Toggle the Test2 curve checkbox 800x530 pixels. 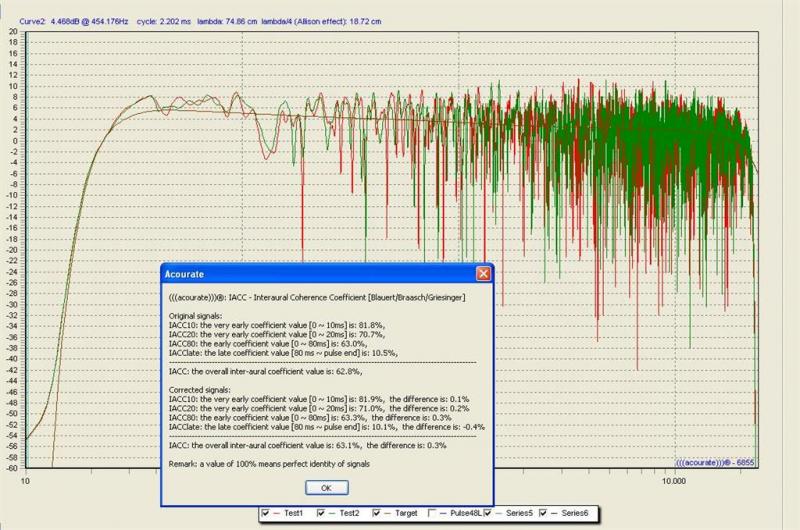tap(319, 513)
